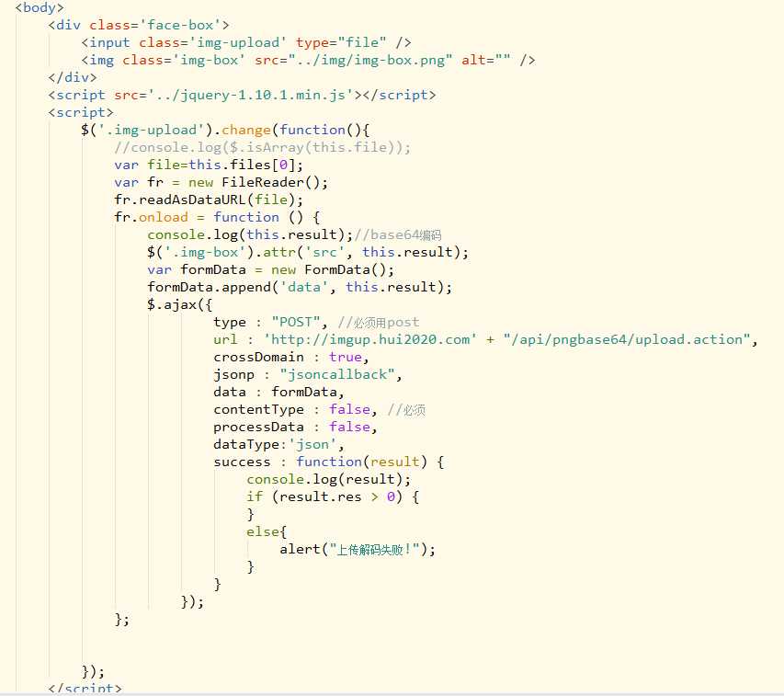This screenshot has height=696, width=784.
Task: Click the console.log(result) line
Action: tap(328, 479)
